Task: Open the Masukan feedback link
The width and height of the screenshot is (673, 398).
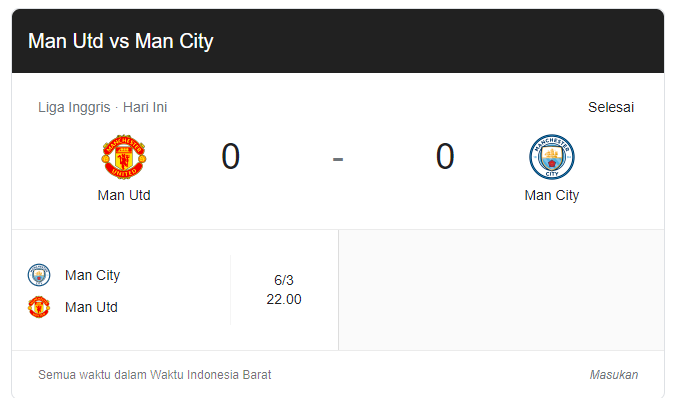Action: [x=614, y=374]
